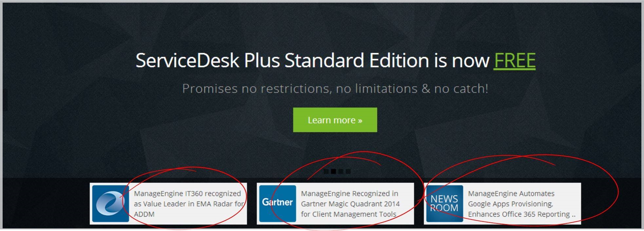Click the green Learn more button
This screenshot has height=231, width=644.
click(335, 120)
